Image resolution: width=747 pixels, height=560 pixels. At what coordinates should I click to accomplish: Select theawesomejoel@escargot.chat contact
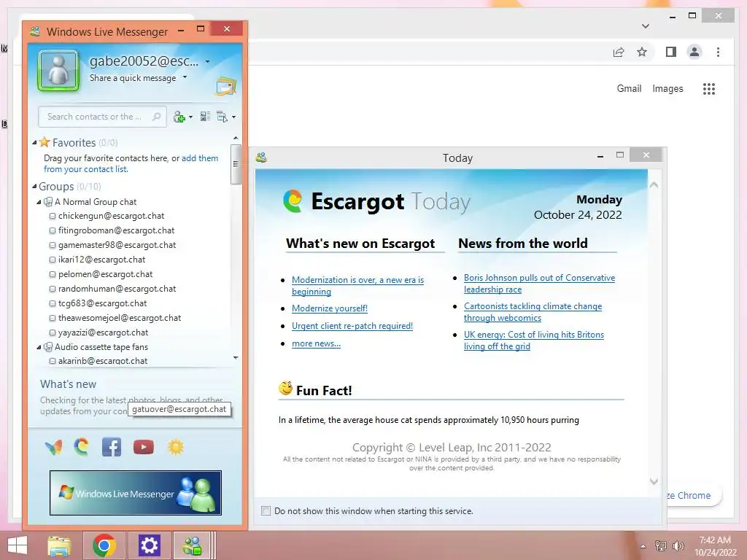tap(120, 318)
